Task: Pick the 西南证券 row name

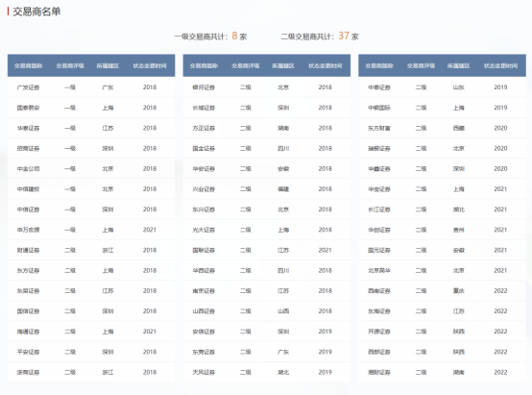Action: click(x=379, y=291)
